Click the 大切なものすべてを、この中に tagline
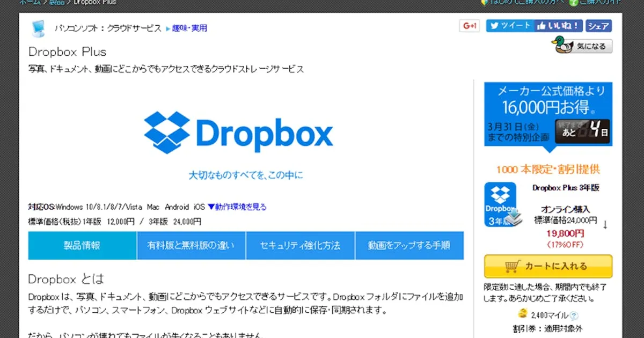The height and width of the screenshot is (338, 644). coord(246,175)
